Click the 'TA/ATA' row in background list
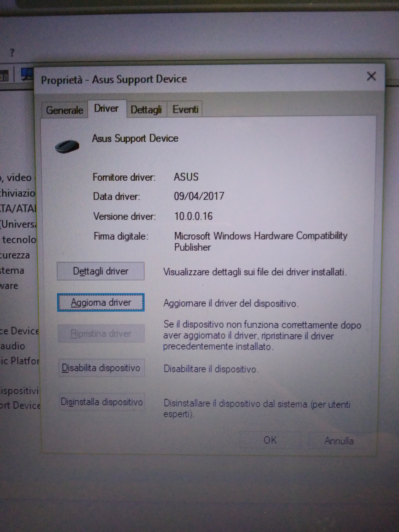Image resolution: width=399 pixels, height=532 pixels. [x=18, y=209]
